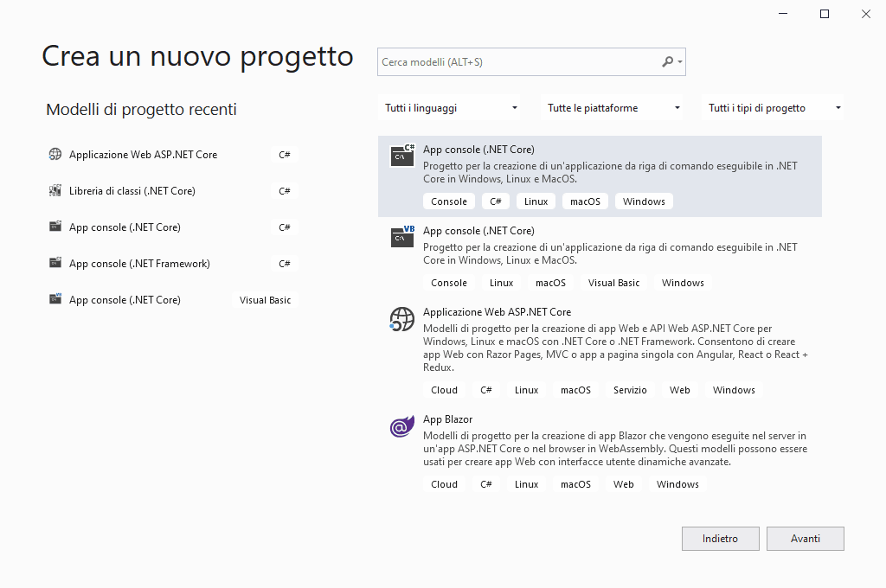Image resolution: width=886 pixels, height=588 pixels.
Task: Select recent Visual Basic App console (.NET Core)
Action: [x=173, y=299]
